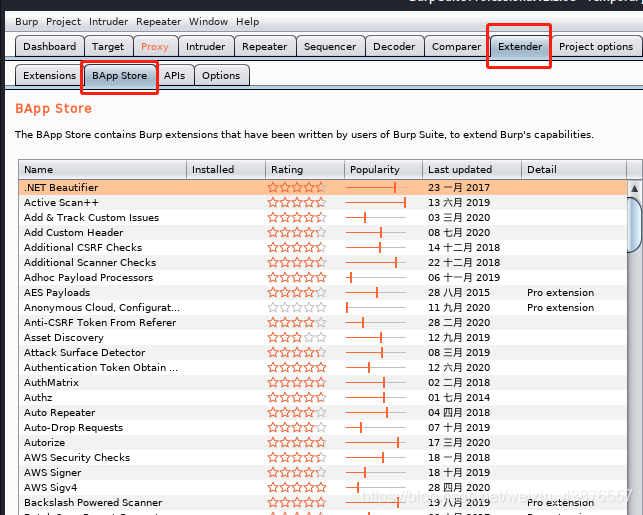Click the popularity bar of Active Scan++
Image resolution: width=643 pixels, height=515 pixels.
(376, 203)
